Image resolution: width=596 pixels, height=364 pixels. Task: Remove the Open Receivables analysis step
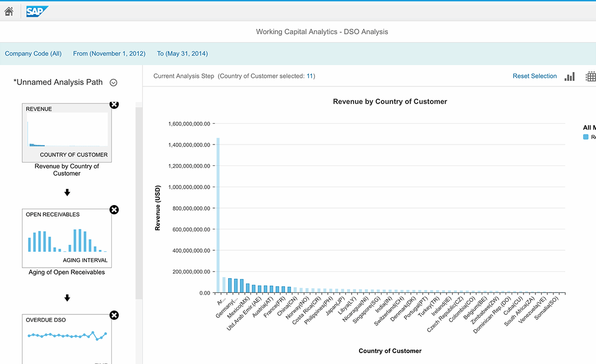114,210
